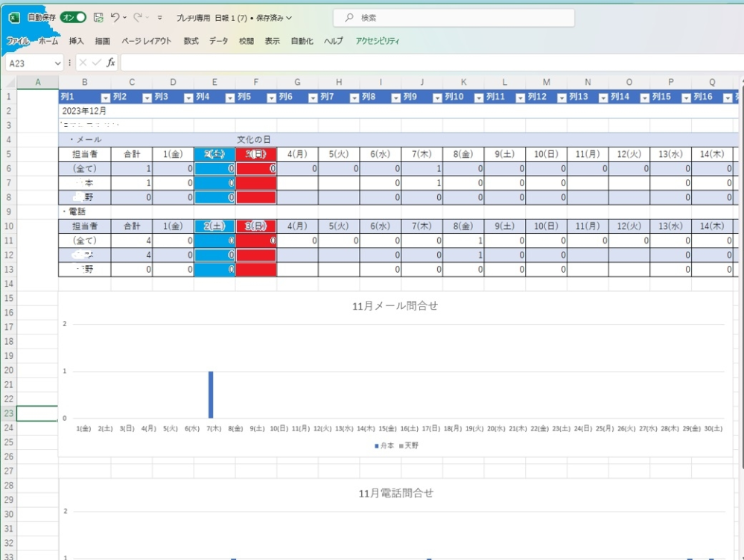This screenshot has width=744, height=560.
Task: Click the formula cancel X icon
Action: (83, 63)
